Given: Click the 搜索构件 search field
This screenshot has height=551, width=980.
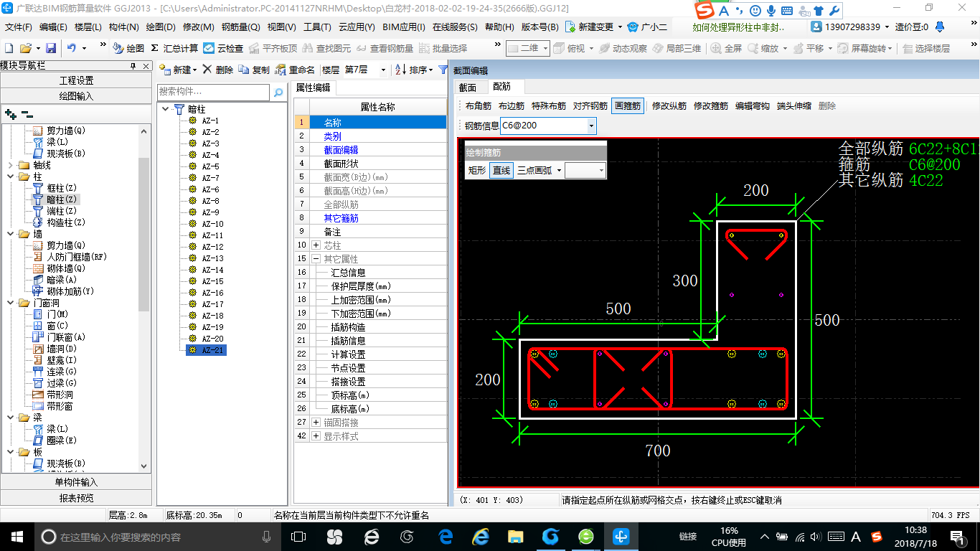Looking at the screenshot, I should pyautogui.click(x=214, y=93).
